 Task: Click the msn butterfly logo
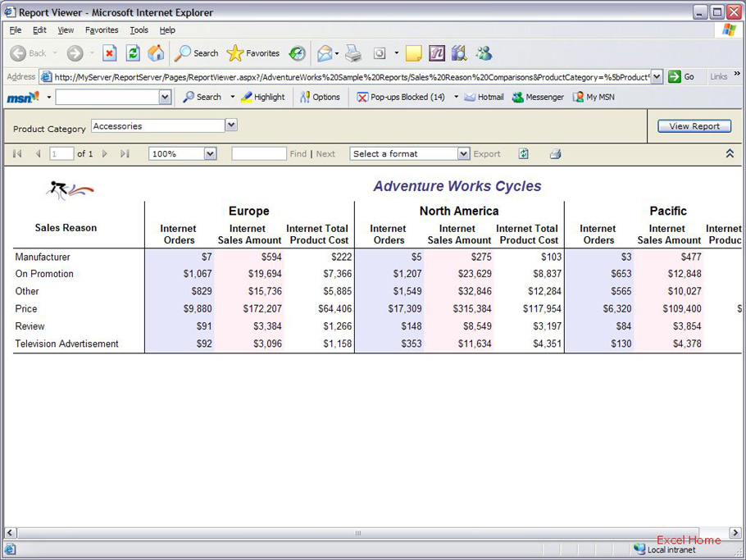(22, 97)
